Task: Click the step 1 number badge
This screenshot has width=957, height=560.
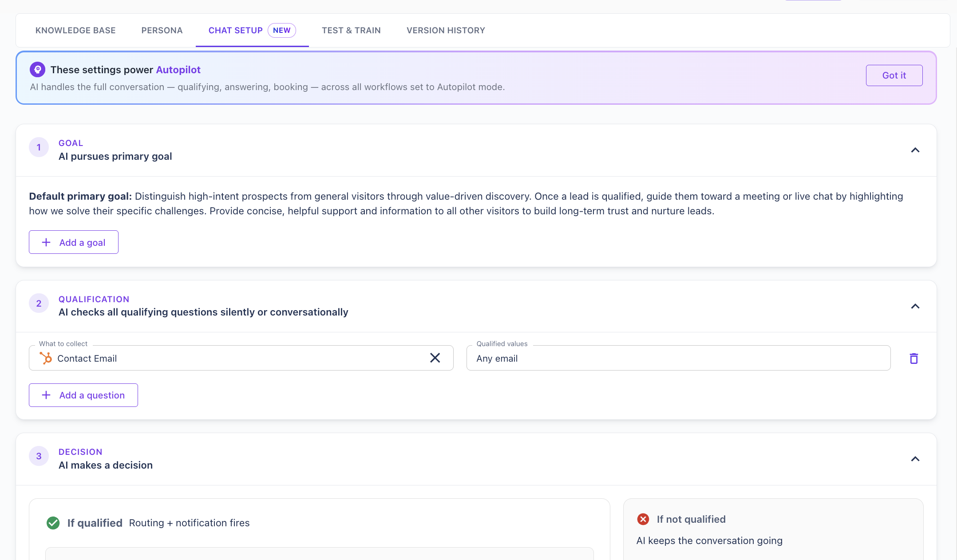Action: pos(39,147)
